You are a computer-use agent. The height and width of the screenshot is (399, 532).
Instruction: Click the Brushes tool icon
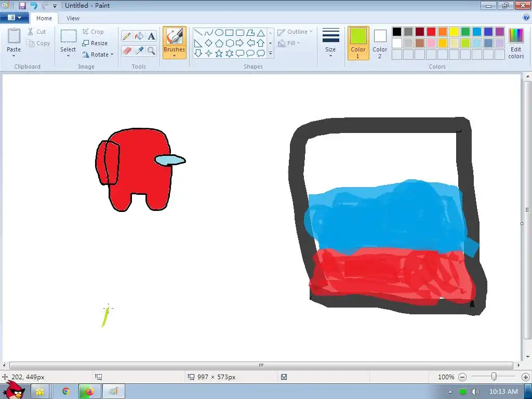(x=175, y=36)
